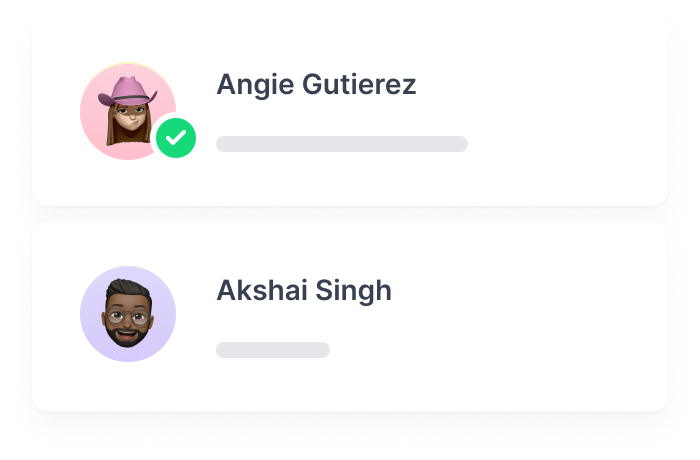
Task: Select the Angie Gutierez name label
Action: 316,85
